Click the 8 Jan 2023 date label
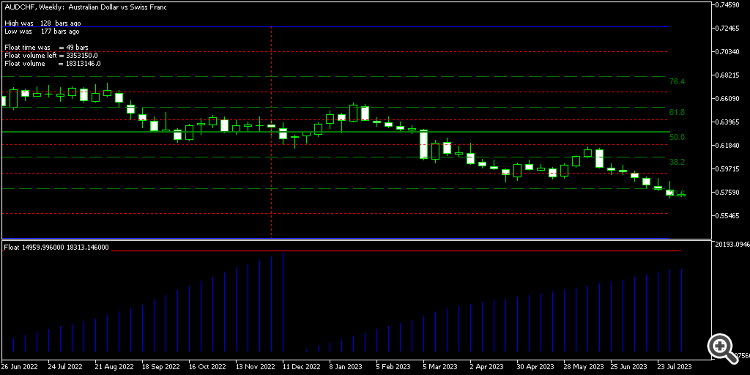750x375 pixels. [x=346, y=367]
